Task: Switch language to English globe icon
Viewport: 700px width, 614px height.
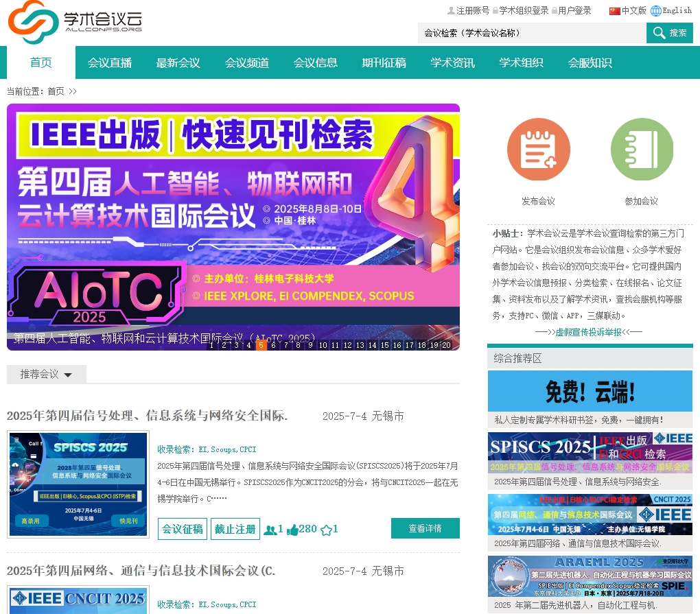Action: click(671, 10)
